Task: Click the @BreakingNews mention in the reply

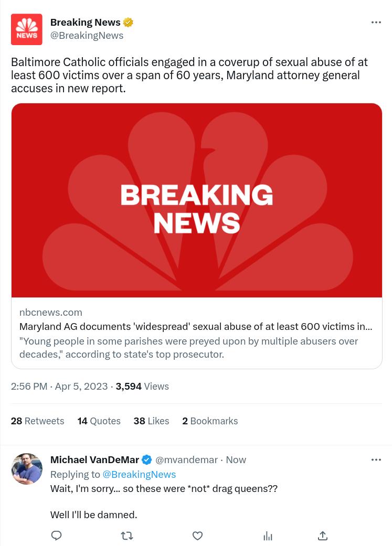Action: pyautogui.click(x=139, y=474)
